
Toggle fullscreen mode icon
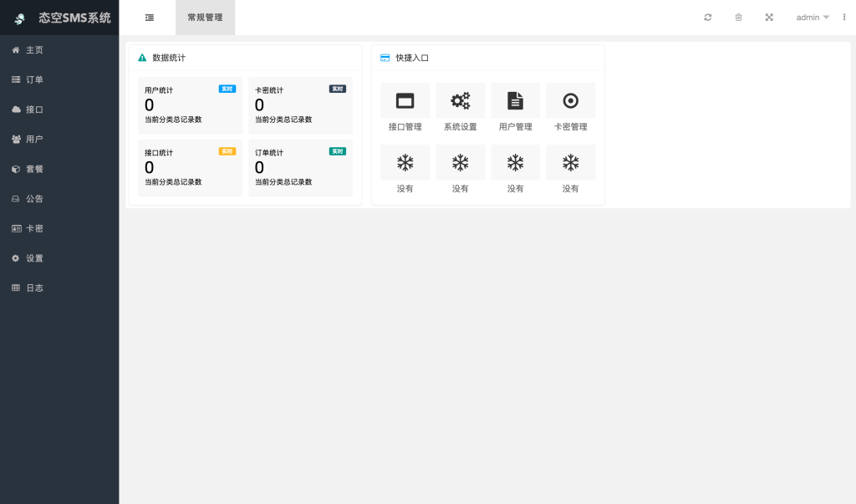point(769,18)
